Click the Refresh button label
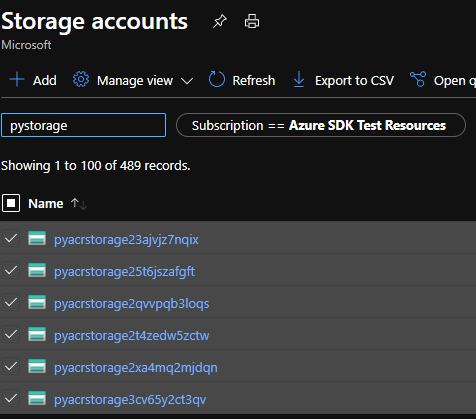 pos(254,81)
